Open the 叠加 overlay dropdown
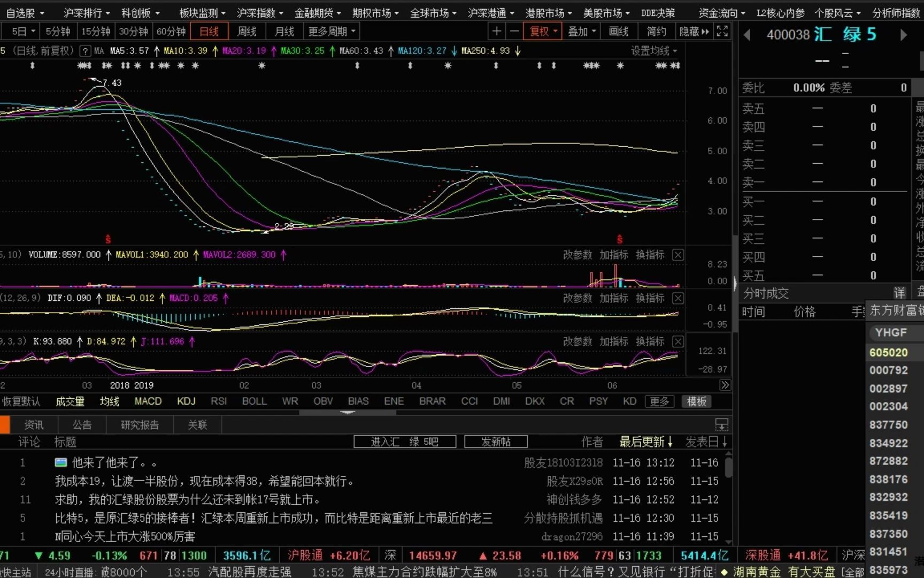Image resolution: width=924 pixels, height=578 pixels. point(582,32)
